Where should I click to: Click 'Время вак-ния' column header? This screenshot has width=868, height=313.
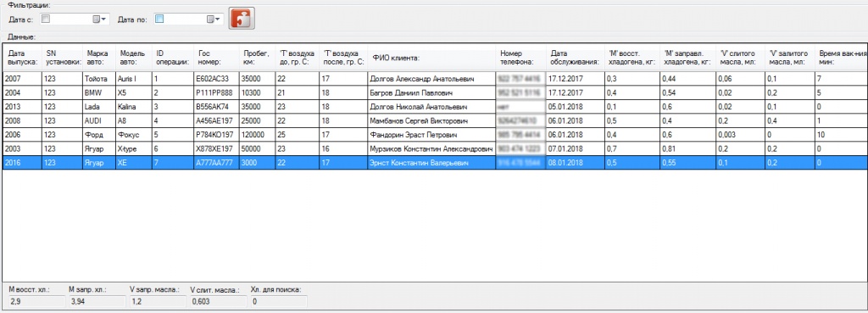[841, 57]
